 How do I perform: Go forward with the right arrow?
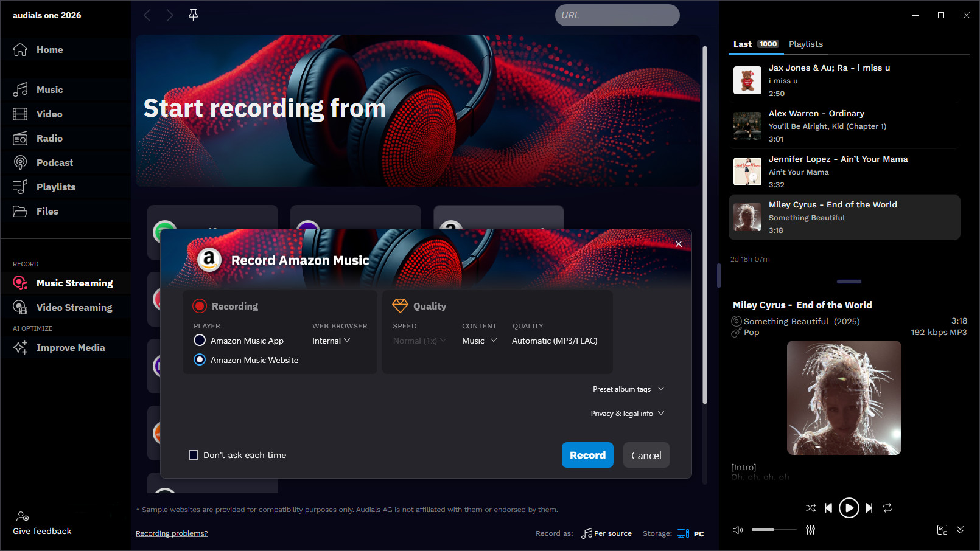pos(170,15)
